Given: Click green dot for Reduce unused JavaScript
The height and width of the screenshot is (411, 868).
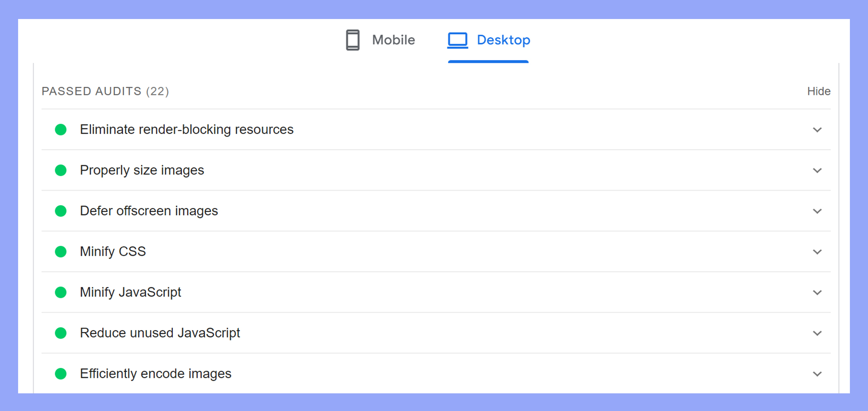Looking at the screenshot, I should 61,333.
